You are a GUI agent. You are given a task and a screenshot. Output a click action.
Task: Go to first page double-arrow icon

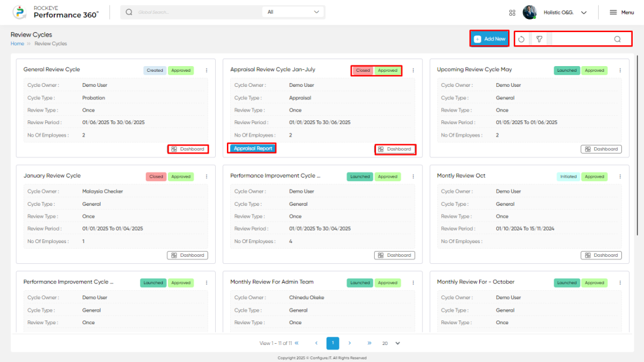(x=297, y=343)
